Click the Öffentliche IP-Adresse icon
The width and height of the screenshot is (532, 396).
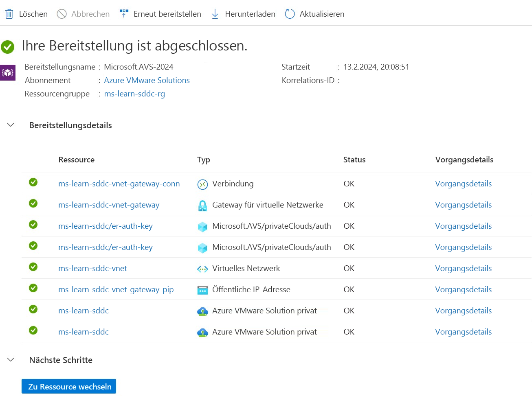click(x=203, y=289)
